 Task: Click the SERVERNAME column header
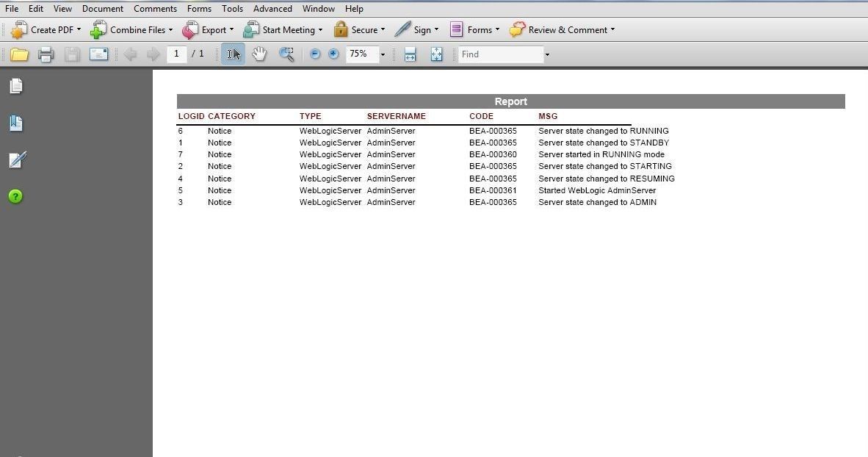397,116
